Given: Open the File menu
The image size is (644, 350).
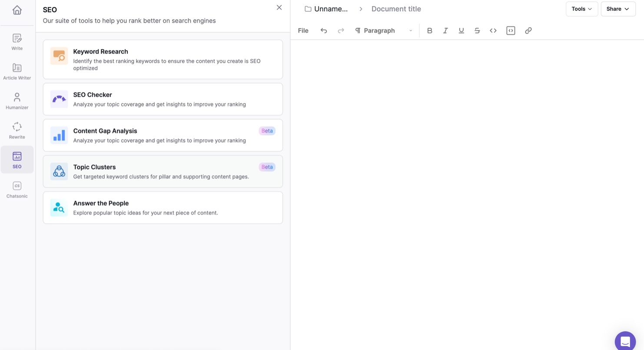Looking at the screenshot, I should pos(302,30).
